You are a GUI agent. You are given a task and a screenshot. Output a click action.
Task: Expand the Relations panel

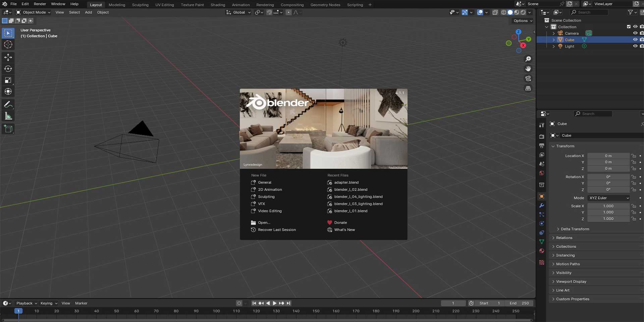pos(564,238)
